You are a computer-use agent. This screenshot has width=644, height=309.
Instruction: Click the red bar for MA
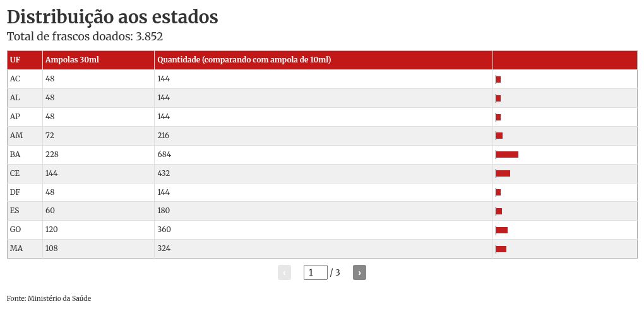tap(501, 249)
